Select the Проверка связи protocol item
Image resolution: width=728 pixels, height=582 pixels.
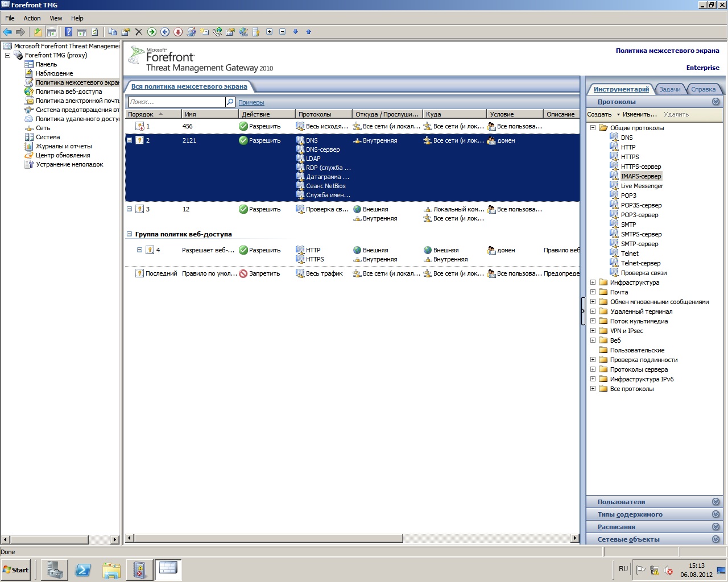[x=643, y=273]
